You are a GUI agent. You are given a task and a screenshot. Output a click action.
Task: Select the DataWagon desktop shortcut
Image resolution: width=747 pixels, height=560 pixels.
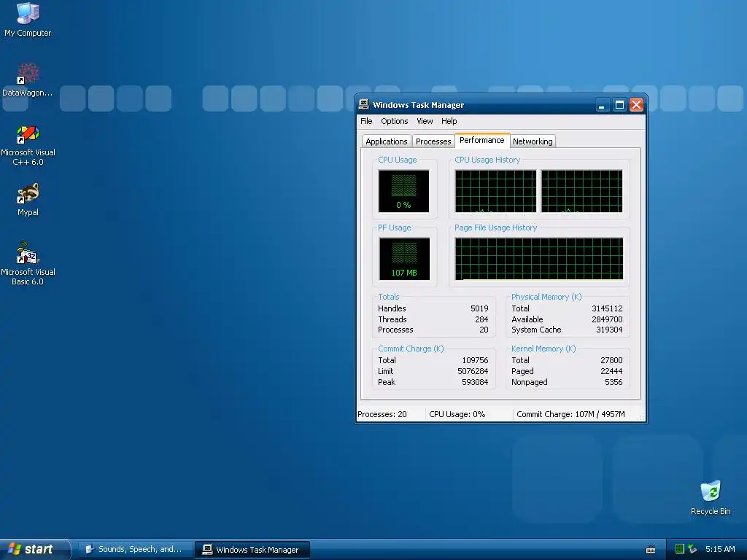click(x=27, y=79)
